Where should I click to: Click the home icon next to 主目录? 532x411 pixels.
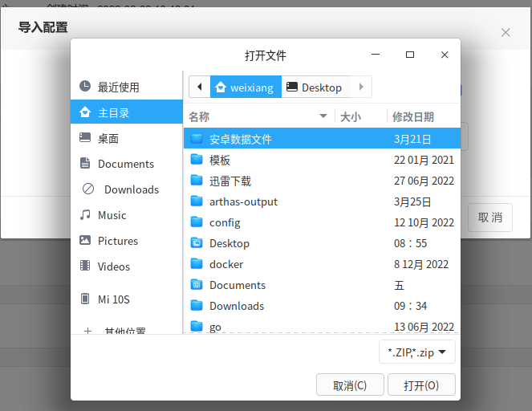(85, 112)
